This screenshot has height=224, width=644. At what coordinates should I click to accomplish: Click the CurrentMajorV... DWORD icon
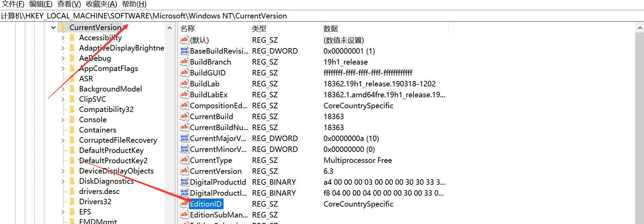[184, 138]
